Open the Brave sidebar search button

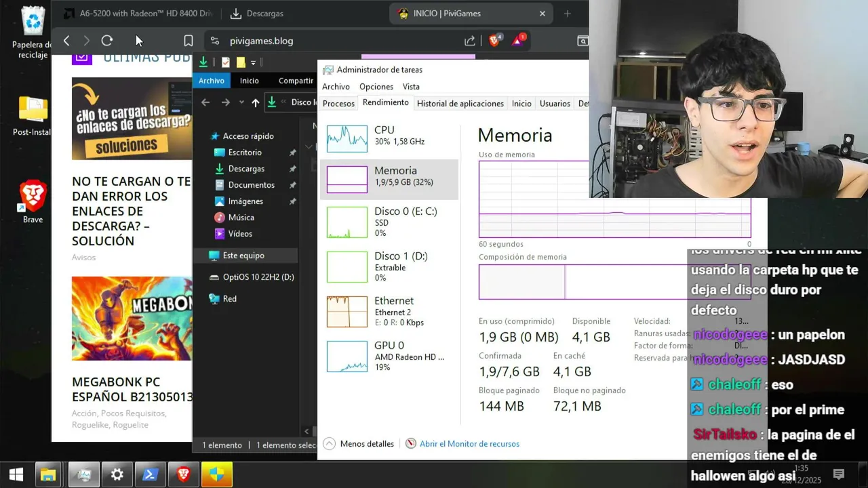(583, 41)
